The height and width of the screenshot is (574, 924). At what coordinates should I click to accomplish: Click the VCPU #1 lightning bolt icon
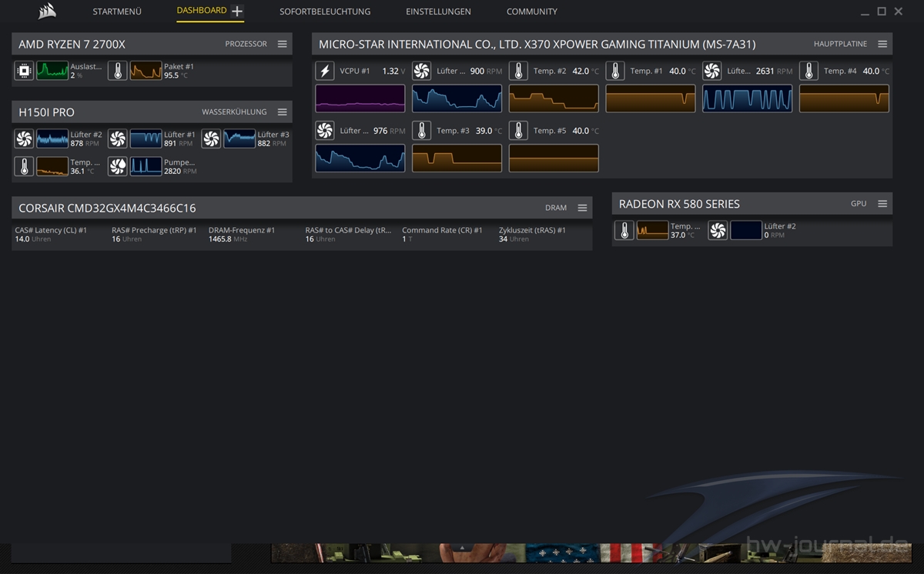coord(325,71)
